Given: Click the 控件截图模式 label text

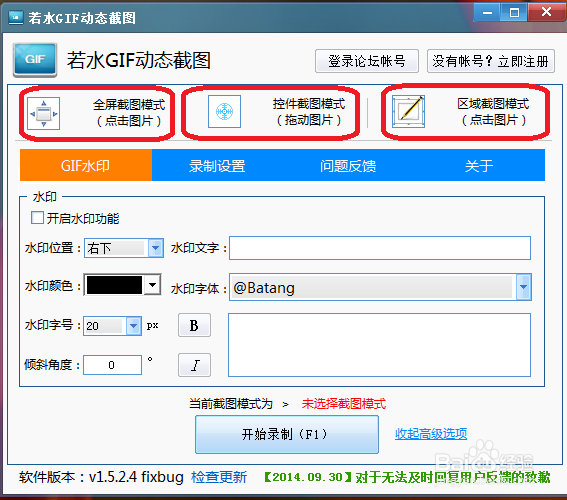Looking at the screenshot, I should pyautogui.click(x=309, y=104).
